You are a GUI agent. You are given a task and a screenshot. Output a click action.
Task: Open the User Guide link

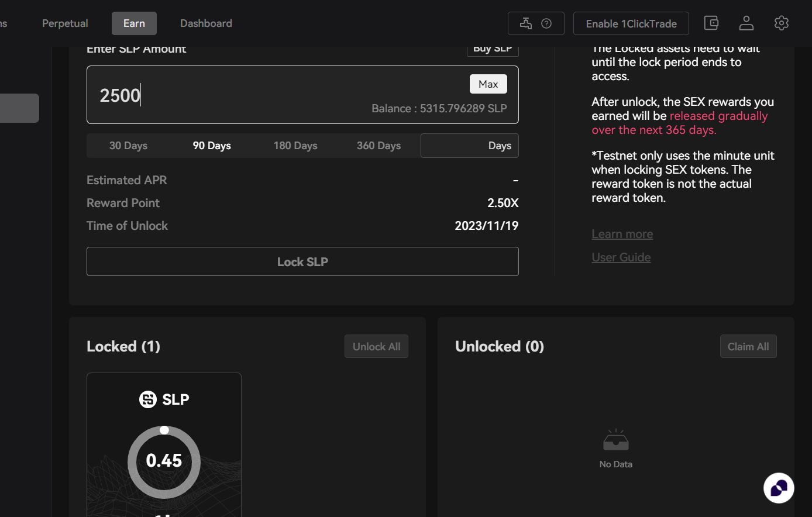pyautogui.click(x=621, y=257)
